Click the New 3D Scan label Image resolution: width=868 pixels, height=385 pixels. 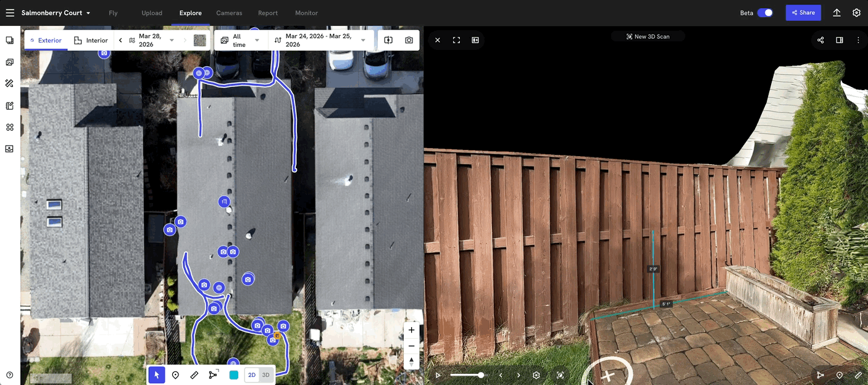(648, 36)
